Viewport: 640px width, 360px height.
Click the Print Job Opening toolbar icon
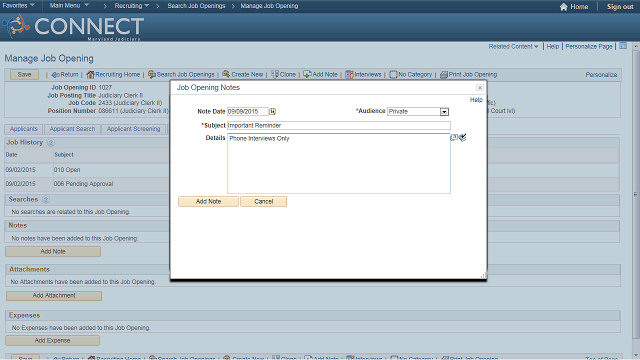[444, 75]
